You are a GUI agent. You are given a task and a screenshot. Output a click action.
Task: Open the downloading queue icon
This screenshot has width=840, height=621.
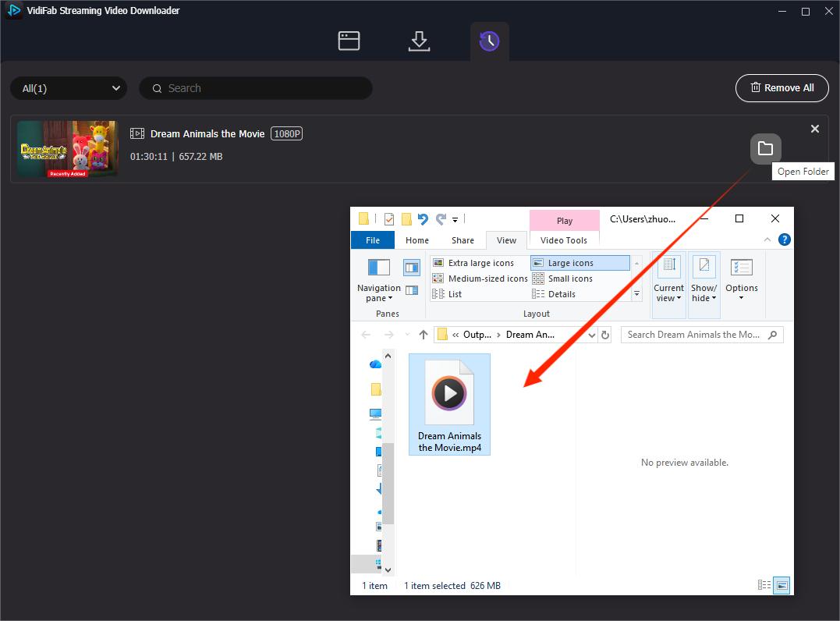click(419, 41)
